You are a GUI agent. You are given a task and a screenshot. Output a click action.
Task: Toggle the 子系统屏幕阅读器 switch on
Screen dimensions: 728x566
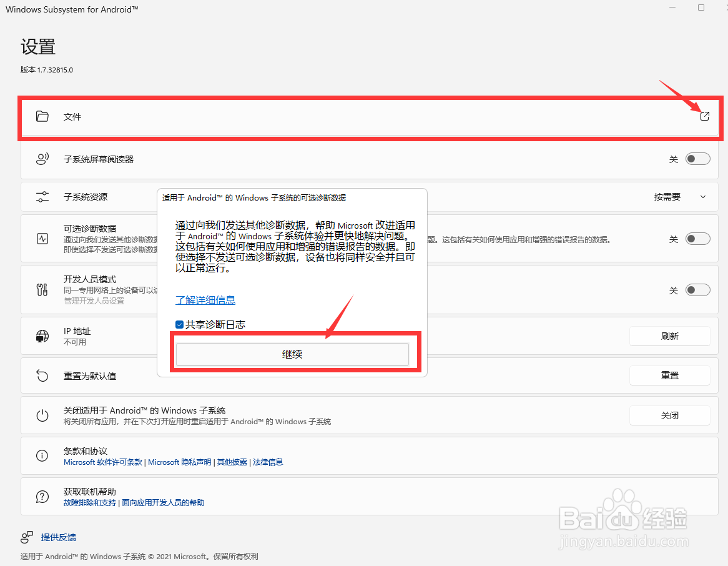point(697,159)
